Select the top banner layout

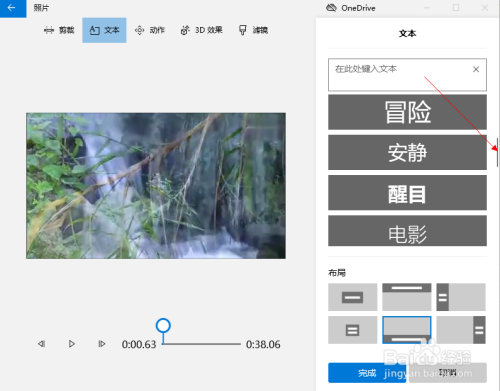407,297
